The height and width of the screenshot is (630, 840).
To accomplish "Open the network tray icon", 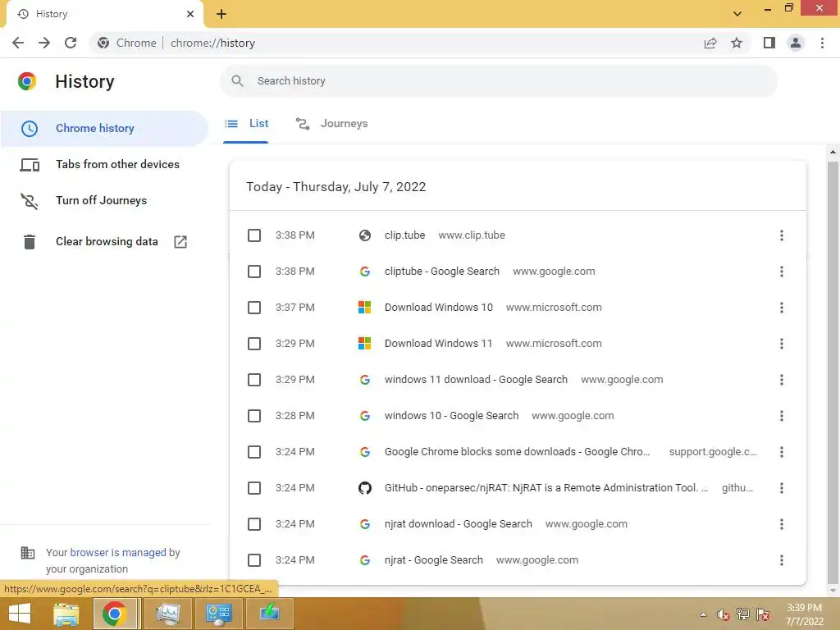I will click(x=743, y=614).
